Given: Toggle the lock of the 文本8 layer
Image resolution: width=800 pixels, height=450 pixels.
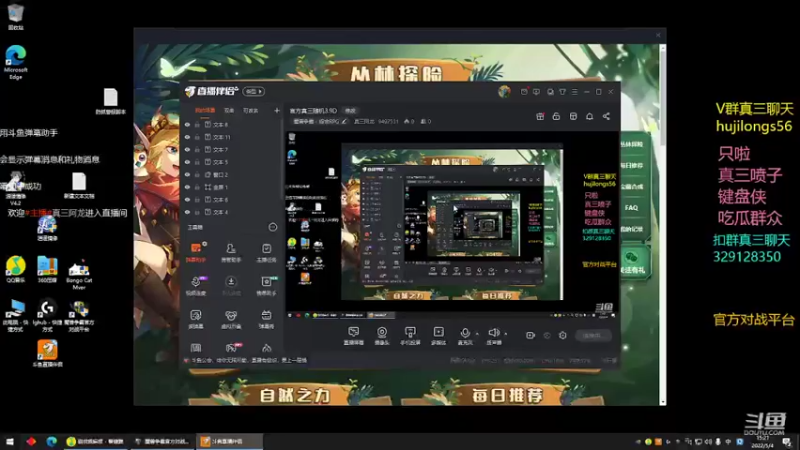Looking at the screenshot, I should click(x=197, y=124).
